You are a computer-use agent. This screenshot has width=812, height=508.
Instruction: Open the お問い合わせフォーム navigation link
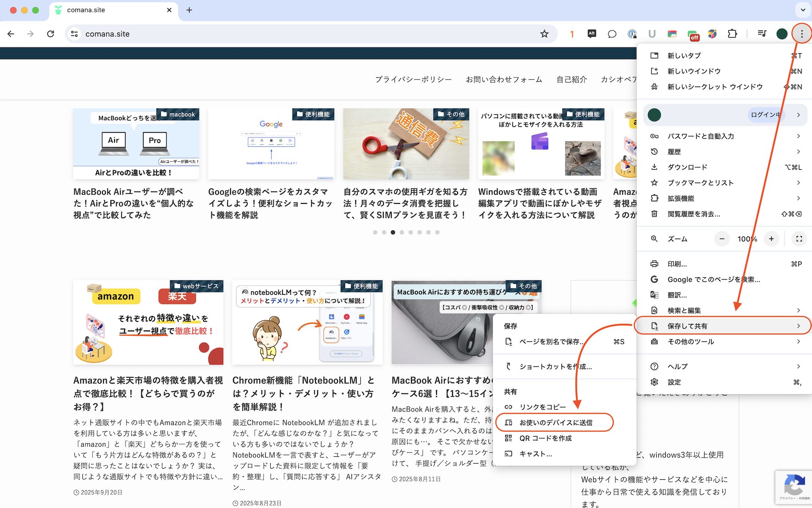(504, 80)
